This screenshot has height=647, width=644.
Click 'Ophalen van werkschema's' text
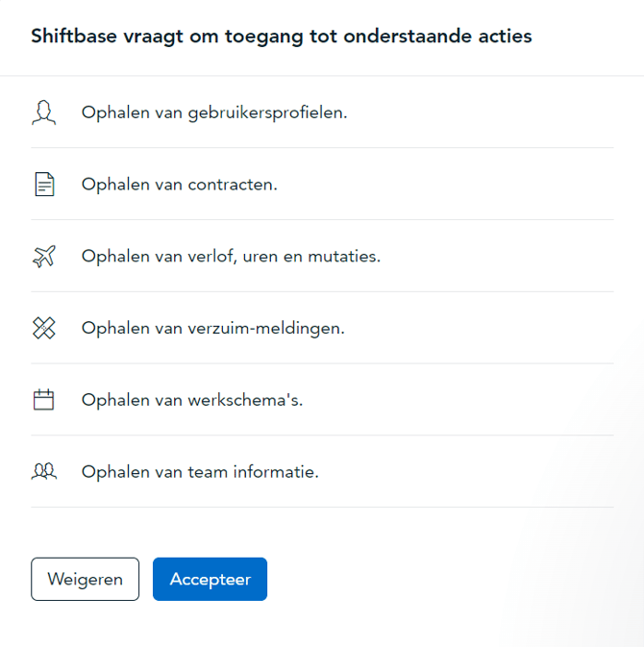192,400
